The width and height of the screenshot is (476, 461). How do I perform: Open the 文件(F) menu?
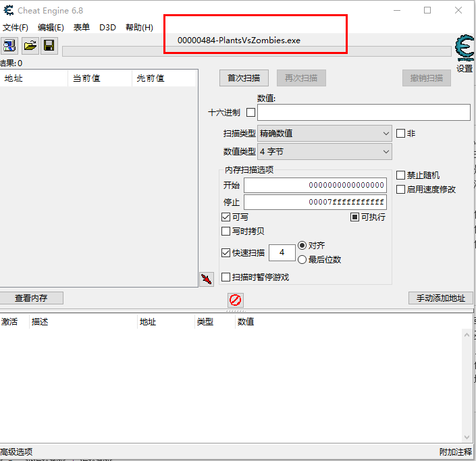tap(16, 28)
